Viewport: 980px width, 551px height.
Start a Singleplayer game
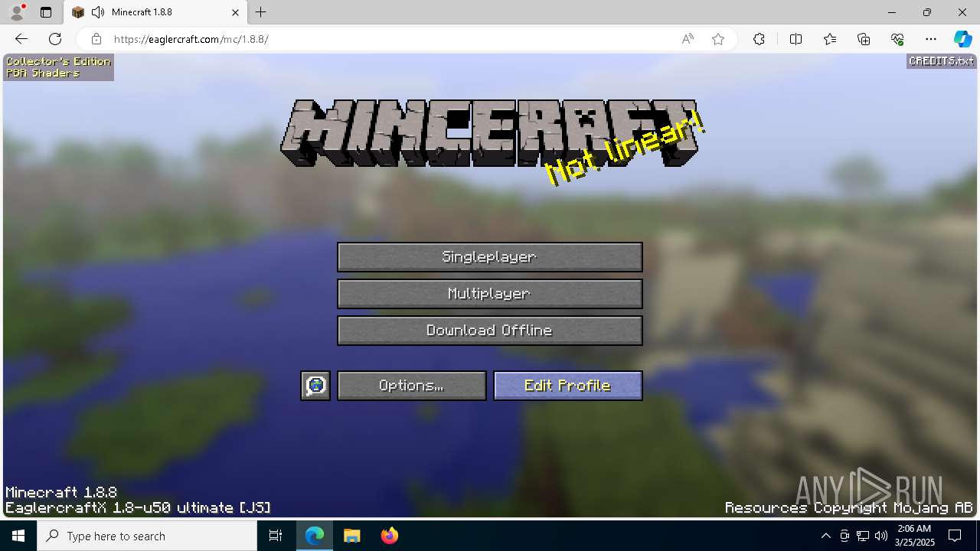click(x=489, y=257)
